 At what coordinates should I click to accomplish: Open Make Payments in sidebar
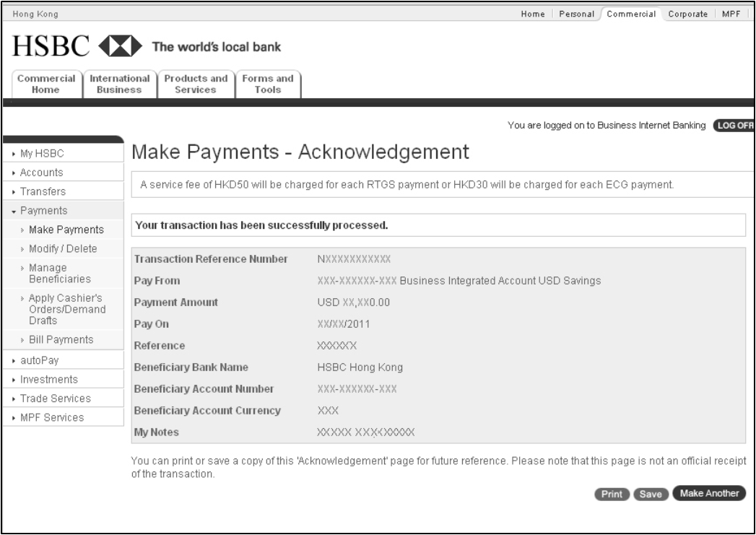point(66,230)
